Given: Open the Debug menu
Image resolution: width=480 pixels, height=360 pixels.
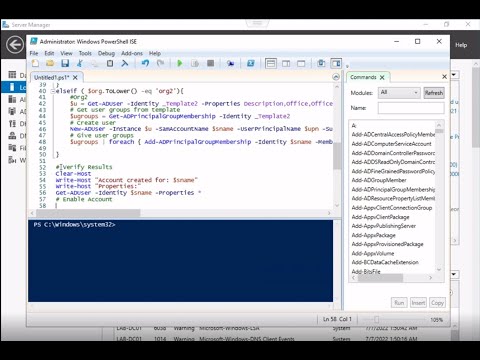Looking at the screenshot, I should tap(106, 53).
